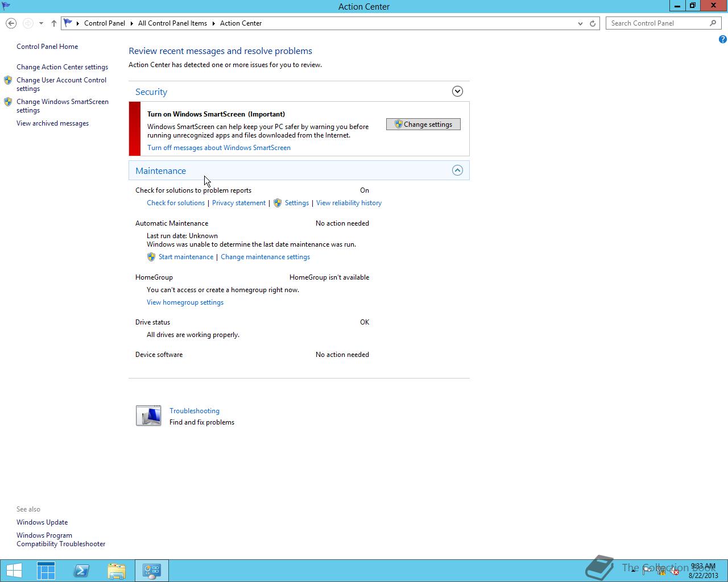
Task: Open View archived messages
Action: coord(52,123)
